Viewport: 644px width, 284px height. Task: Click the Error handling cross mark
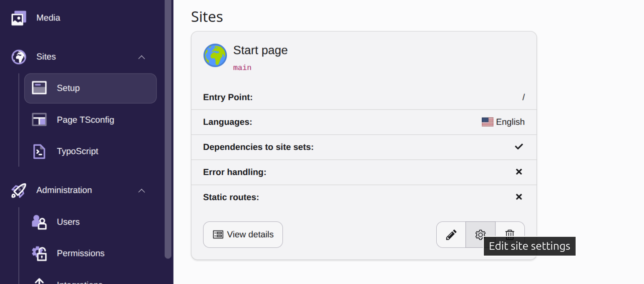click(x=519, y=172)
